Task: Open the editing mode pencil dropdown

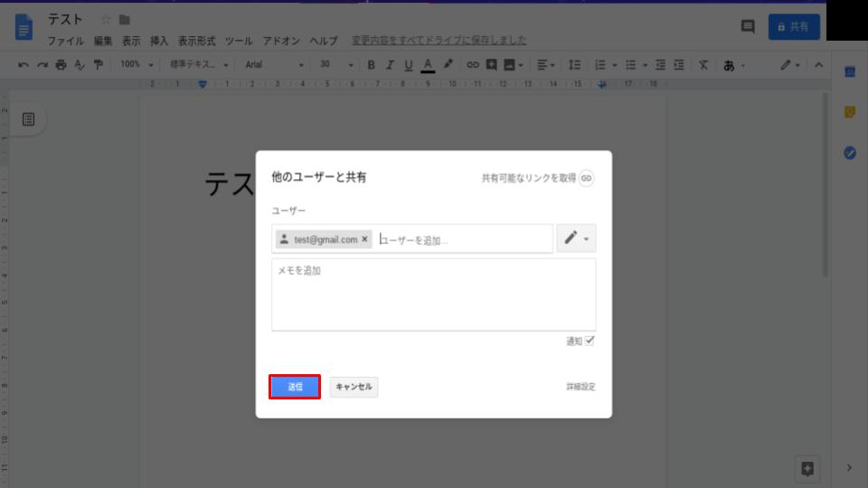Action: 790,65
